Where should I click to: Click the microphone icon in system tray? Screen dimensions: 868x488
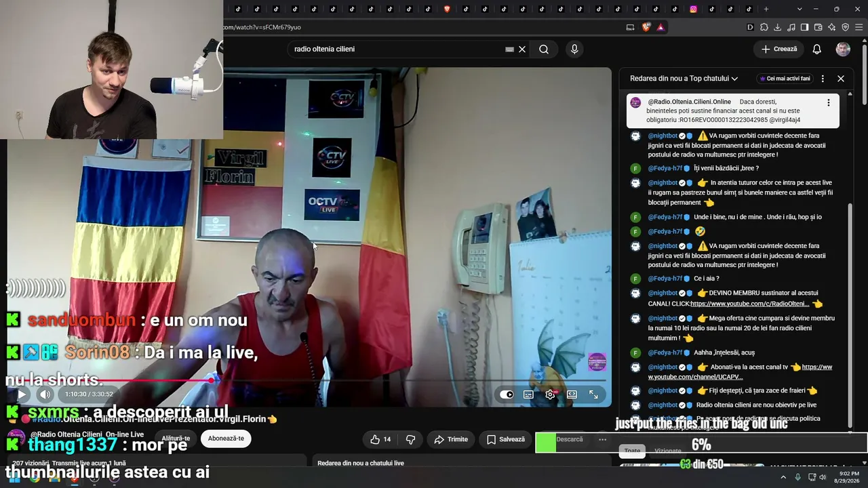click(797, 477)
